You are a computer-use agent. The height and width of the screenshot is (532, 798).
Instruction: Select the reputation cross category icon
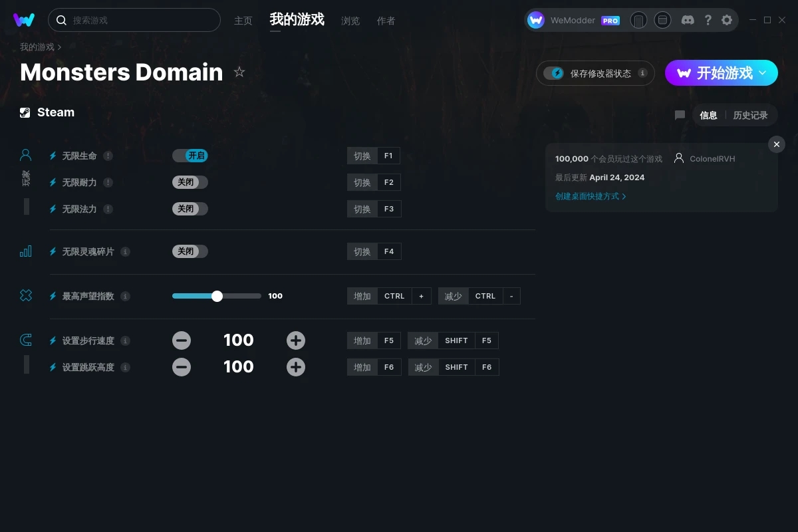coord(25,295)
